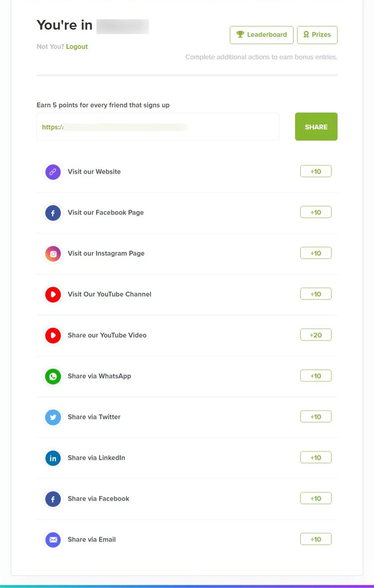Select the Share via Facebook action
Screen dimensions: 374x588
(99, 499)
